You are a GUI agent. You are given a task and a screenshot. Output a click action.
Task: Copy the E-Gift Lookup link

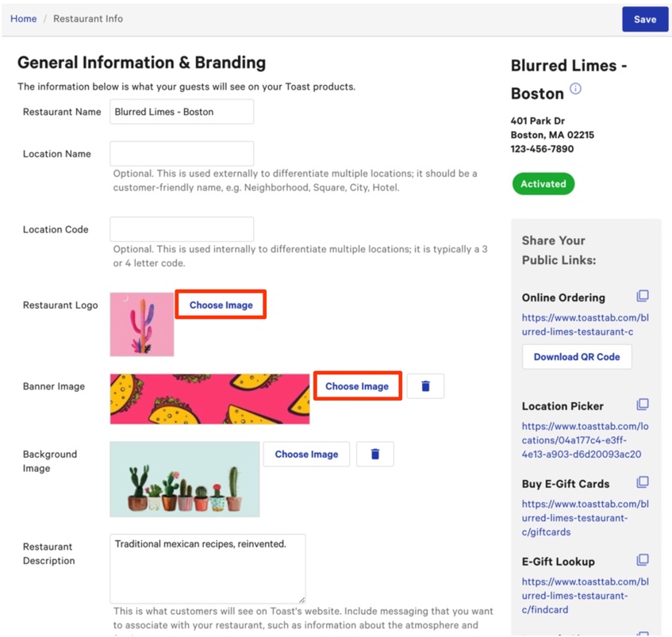pyautogui.click(x=643, y=560)
